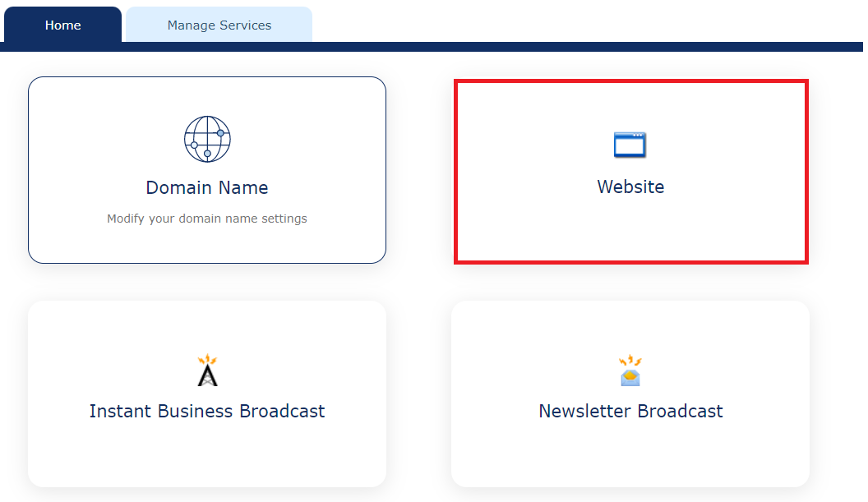This screenshot has height=502, width=868.
Task: Click the Domain Name heading text
Action: [206, 187]
